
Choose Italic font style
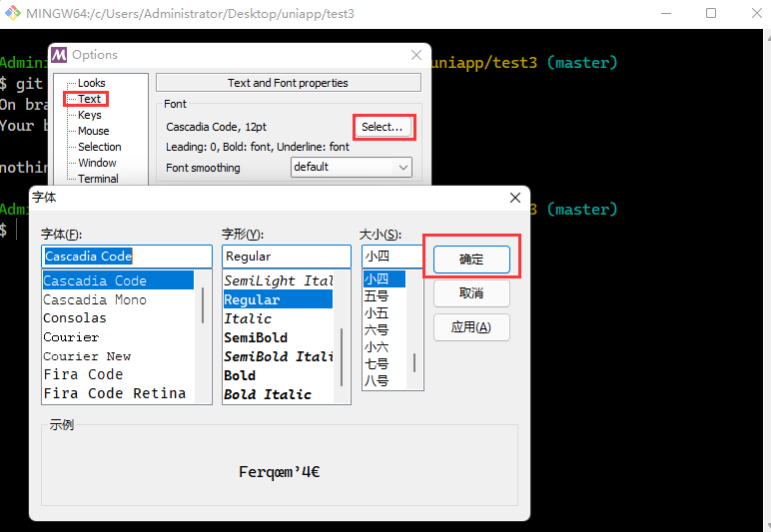pos(278,318)
